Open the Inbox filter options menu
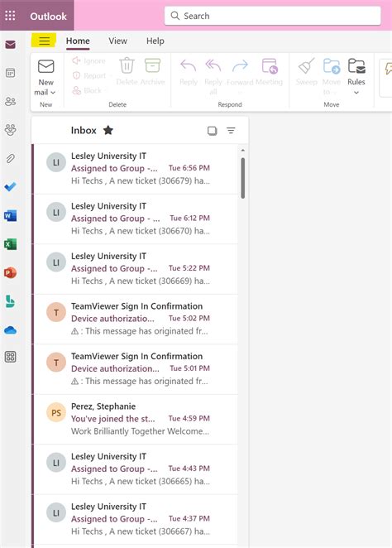392x548 pixels. 231,130
